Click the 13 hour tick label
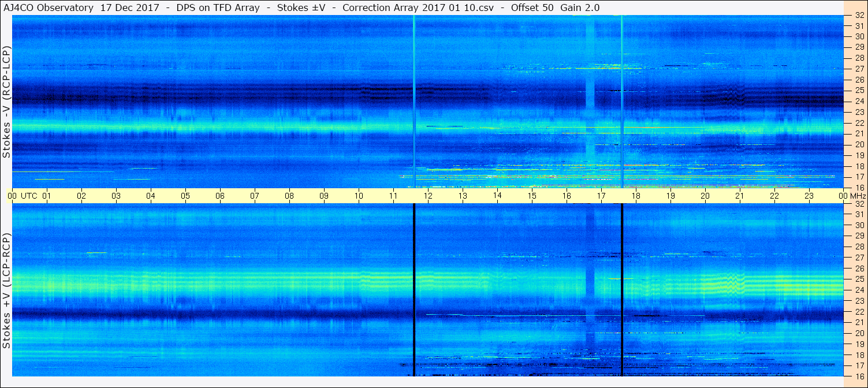This screenshot has width=868, height=388. click(x=463, y=196)
